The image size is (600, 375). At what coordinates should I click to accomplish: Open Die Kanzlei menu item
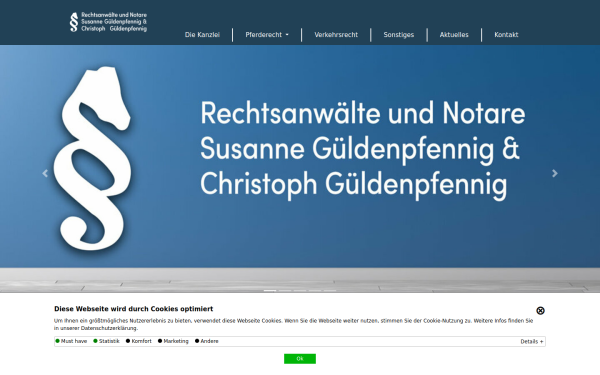click(x=202, y=35)
